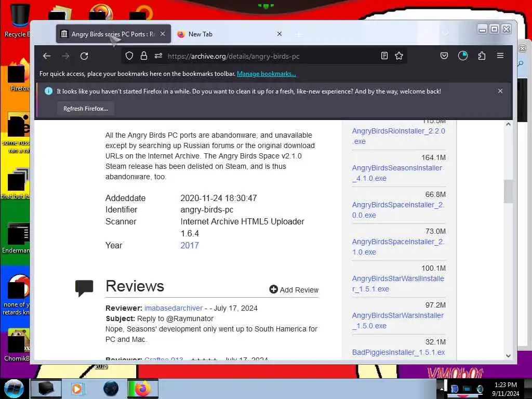532x399 pixels.
Task: Open Manage bookmarks link
Action: click(x=267, y=74)
